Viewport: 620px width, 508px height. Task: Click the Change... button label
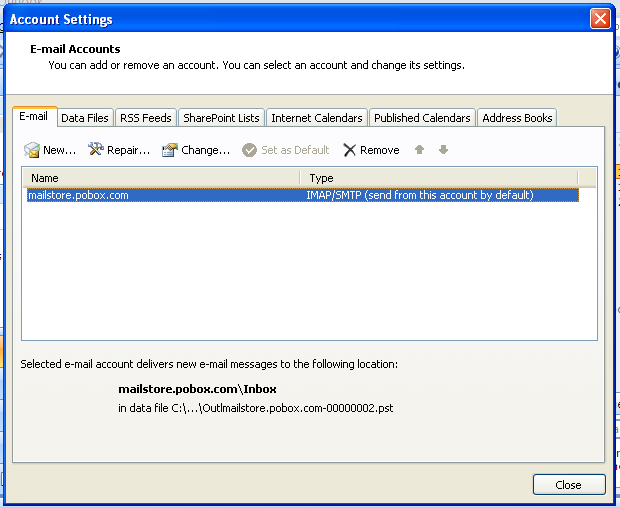pyautogui.click(x=206, y=150)
